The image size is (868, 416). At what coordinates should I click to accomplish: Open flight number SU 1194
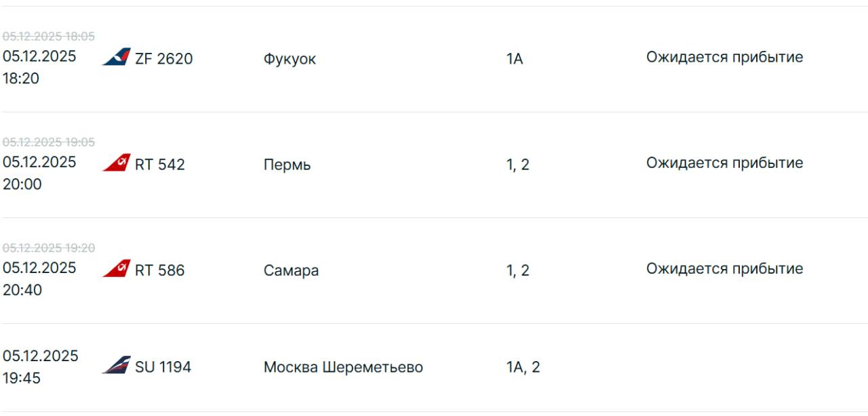[x=163, y=367]
